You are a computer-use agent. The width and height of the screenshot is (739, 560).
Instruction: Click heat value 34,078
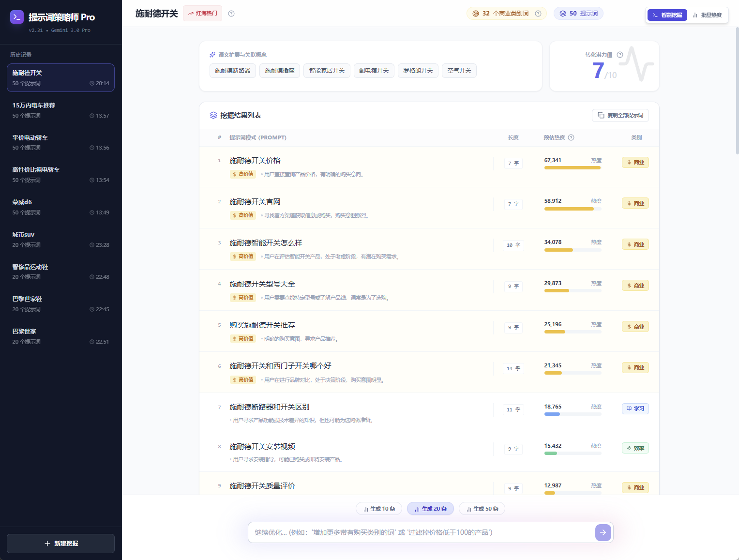(x=553, y=242)
